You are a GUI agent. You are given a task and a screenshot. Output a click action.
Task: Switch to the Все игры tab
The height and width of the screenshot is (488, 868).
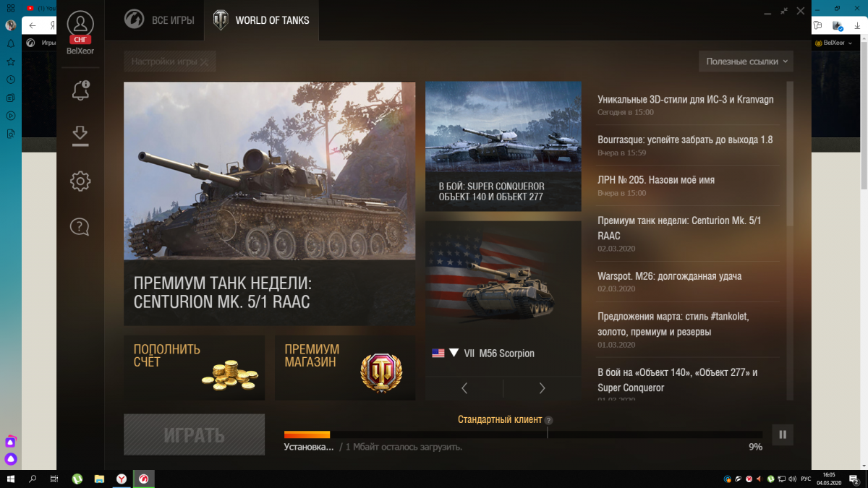pyautogui.click(x=159, y=20)
